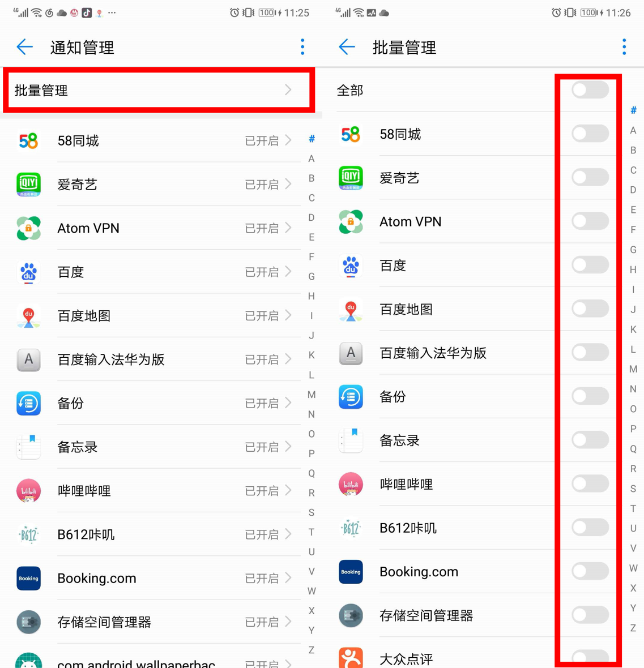Open 批量管理 row chevron

[x=288, y=90]
